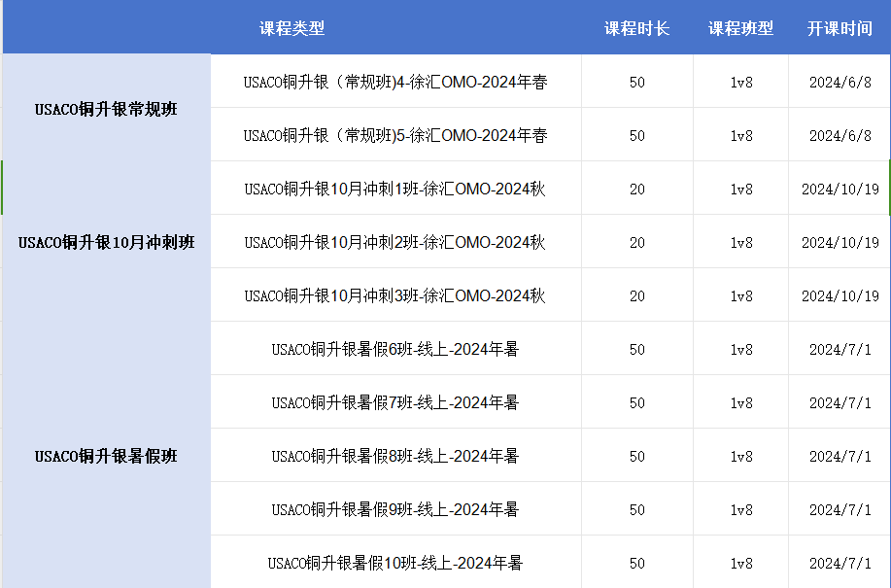Click the 1v8 class type for 暑假6班

point(740,349)
